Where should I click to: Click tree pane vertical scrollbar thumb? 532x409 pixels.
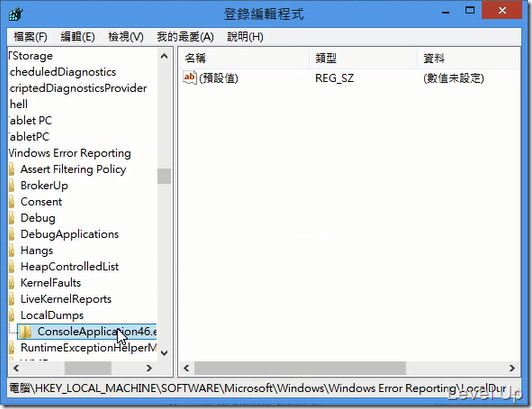coord(164,176)
